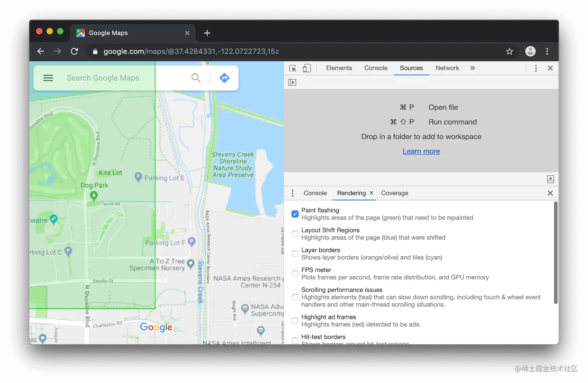The height and width of the screenshot is (383, 588).
Task: Click the maps search magnifier icon
Action: point(196,78)
